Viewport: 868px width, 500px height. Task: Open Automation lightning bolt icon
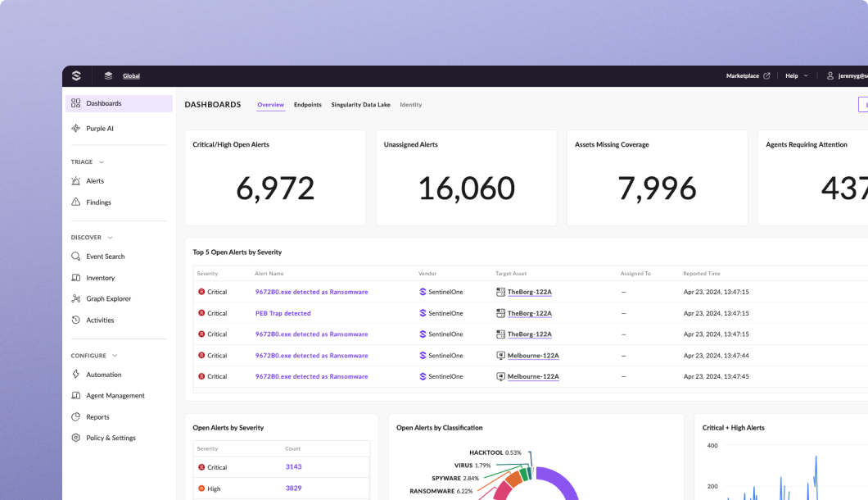point(76,375)
